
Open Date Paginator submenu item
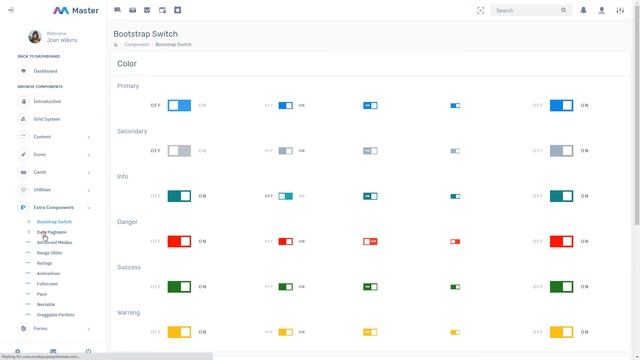click(52, 232)
